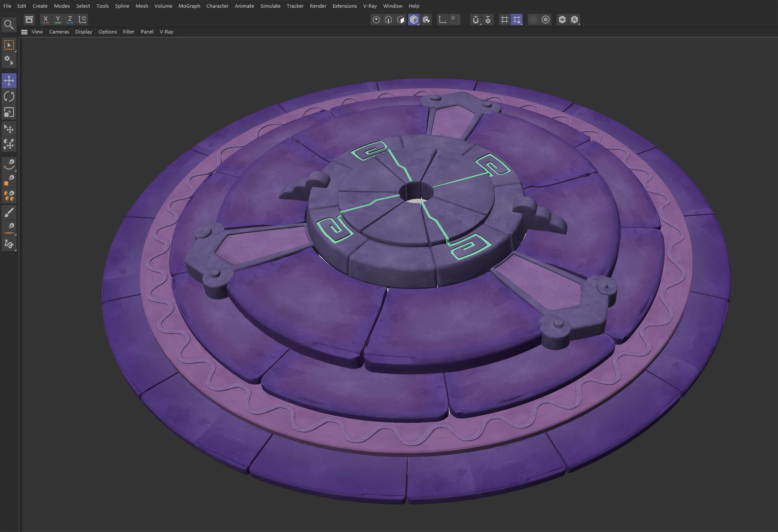The height and width of the screenshot is (532, 778).
Task: Switch to Points mode
Action: point(376,20)
